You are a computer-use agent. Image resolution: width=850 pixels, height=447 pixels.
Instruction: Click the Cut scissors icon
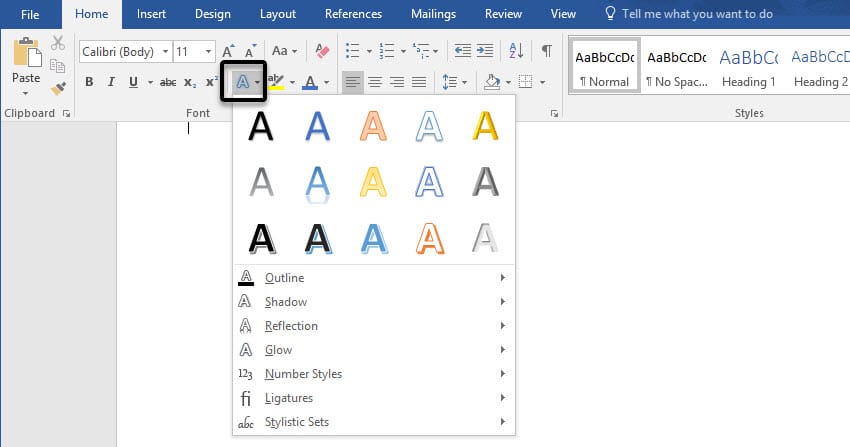pyautogui.click(x=58, y=43)
